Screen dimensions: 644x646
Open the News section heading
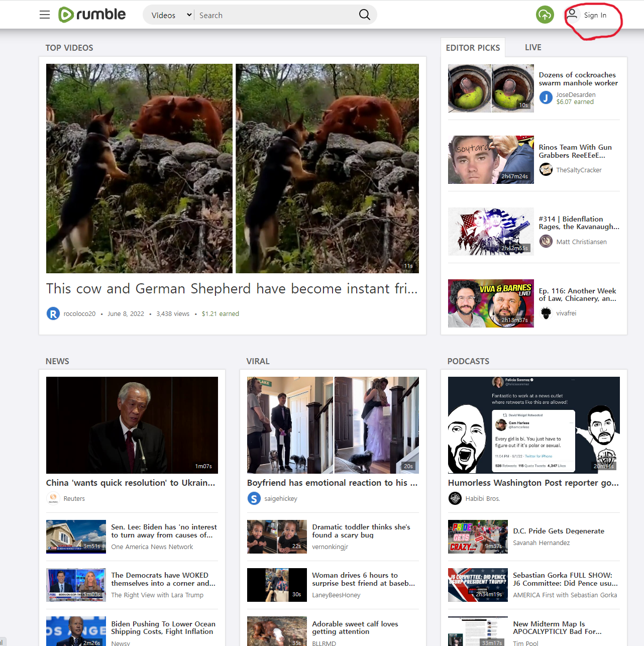57,361
